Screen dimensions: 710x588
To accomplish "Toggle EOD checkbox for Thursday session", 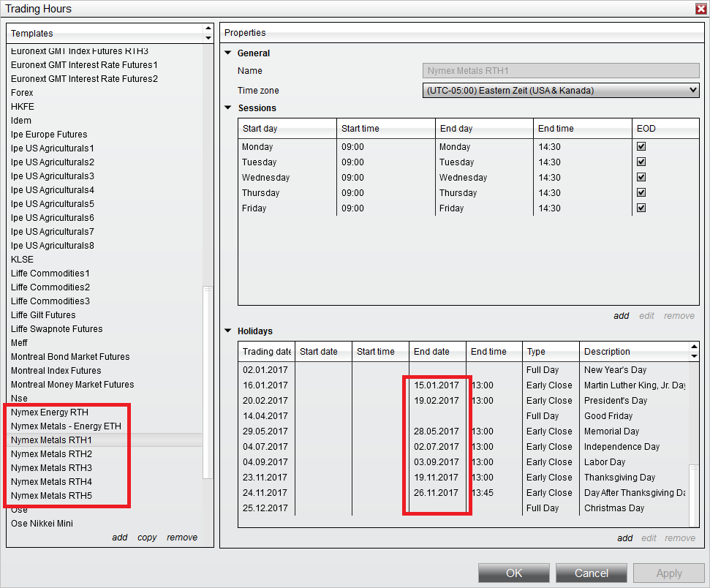I will [641, 192].
